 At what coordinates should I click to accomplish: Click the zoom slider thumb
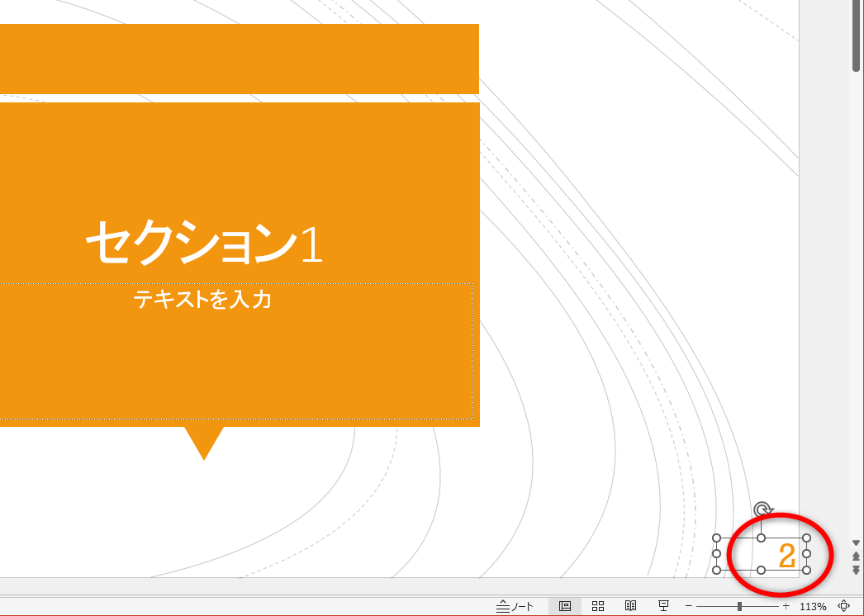pos(740,604)
